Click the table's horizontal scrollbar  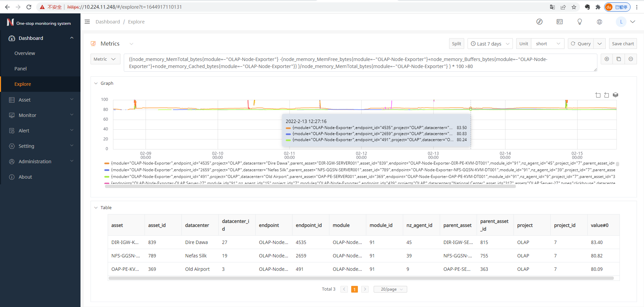pos(361,278)
